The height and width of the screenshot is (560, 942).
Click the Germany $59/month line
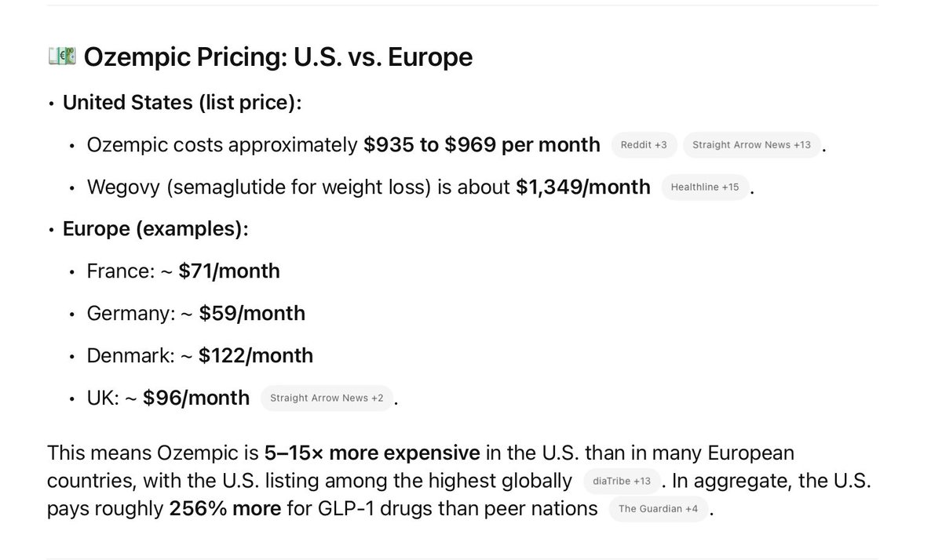click(196, 314)
